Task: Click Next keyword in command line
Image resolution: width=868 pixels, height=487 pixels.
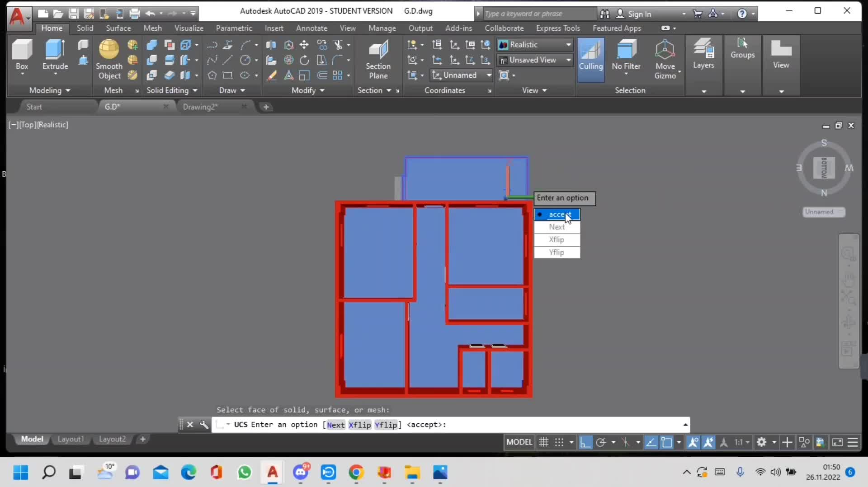Action: tap(335, 425)
